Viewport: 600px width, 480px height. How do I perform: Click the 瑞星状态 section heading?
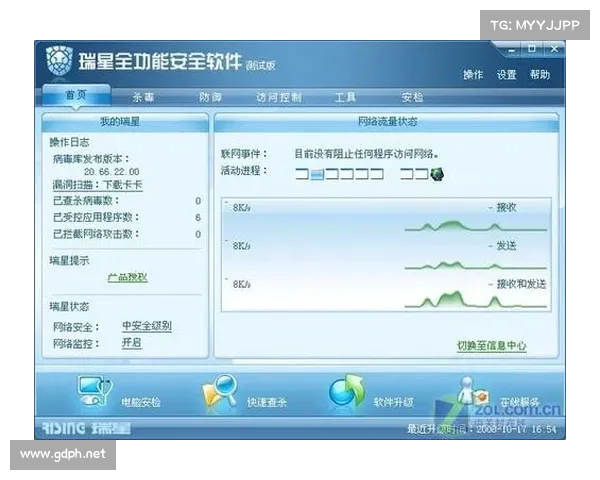69,307
